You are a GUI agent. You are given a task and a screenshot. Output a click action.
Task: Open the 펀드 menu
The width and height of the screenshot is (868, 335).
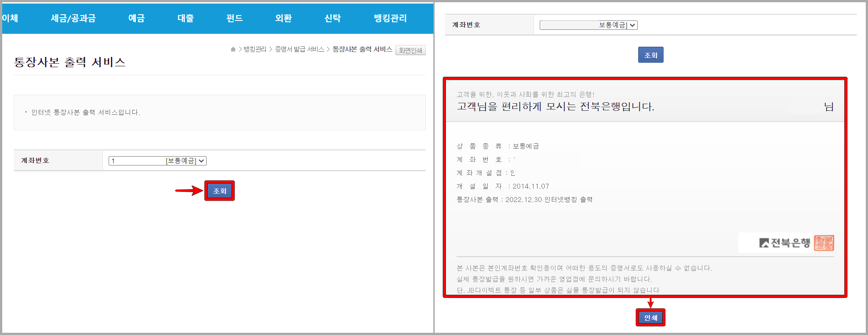[234, 18]
